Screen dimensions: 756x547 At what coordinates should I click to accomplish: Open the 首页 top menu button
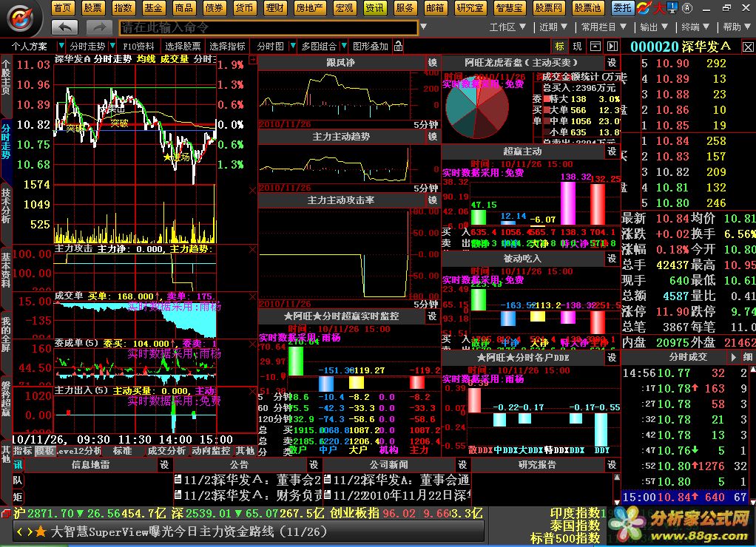[63, 7]
